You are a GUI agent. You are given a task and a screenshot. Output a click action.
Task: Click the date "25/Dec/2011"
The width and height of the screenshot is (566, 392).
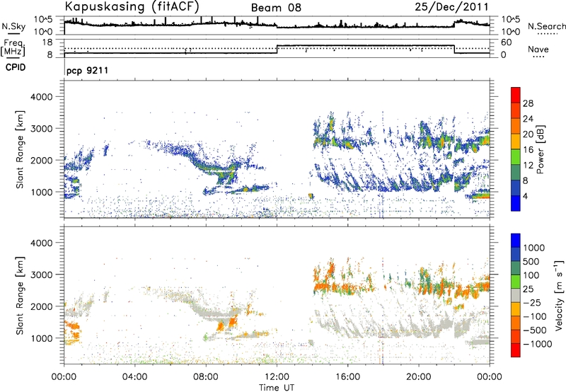point(451,6)
